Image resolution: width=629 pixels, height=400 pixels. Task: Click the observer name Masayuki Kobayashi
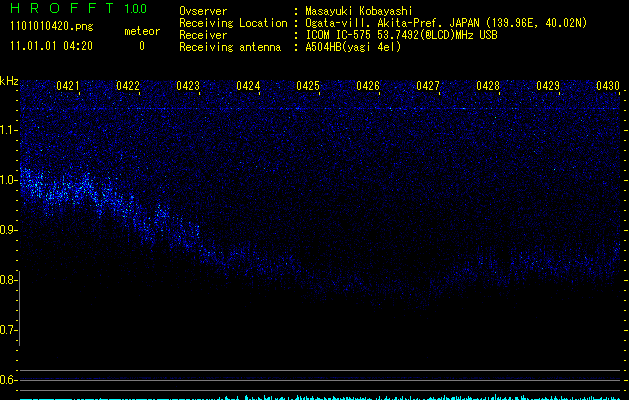(x=359, y=11)
